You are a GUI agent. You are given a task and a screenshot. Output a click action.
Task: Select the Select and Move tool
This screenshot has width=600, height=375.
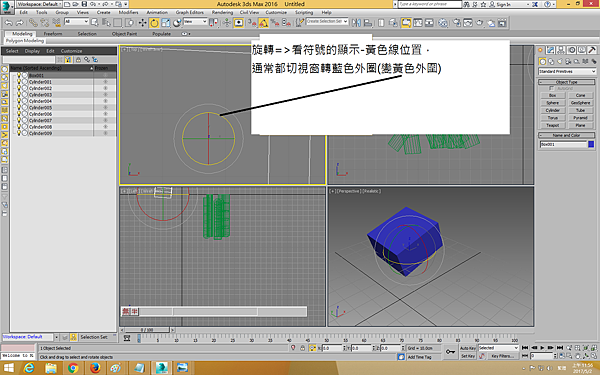pyautogui.click(x=142, y=23)
